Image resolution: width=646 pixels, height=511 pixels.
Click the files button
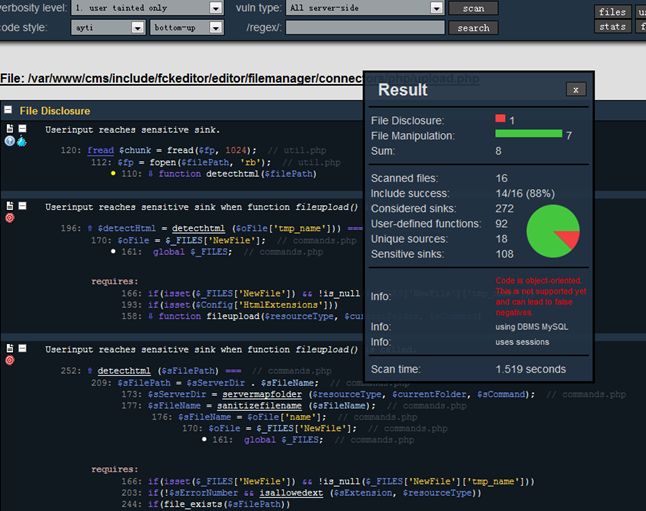pyautogui.click(x=612, y=12)
